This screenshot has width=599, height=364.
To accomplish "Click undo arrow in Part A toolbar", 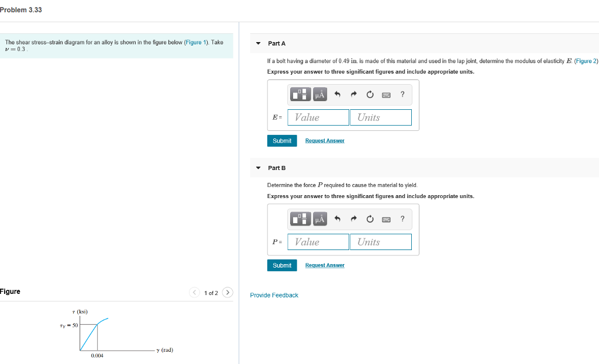I will point(338,94).
